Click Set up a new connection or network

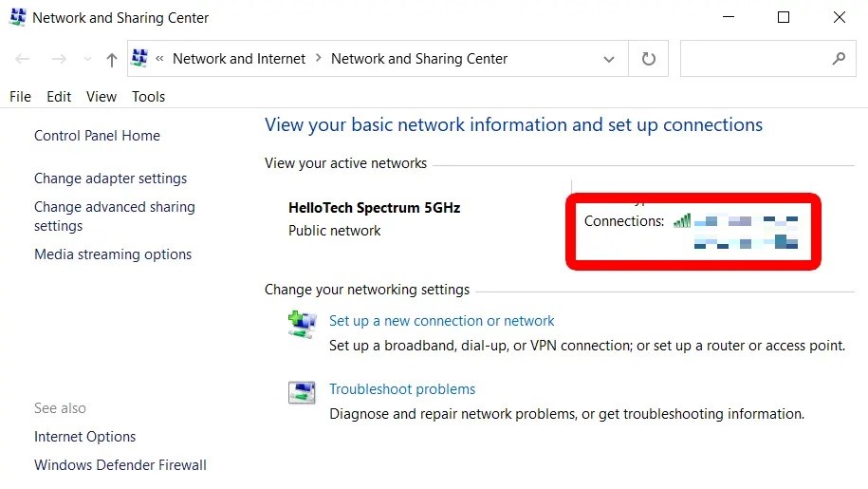click(x=441, y=321)
